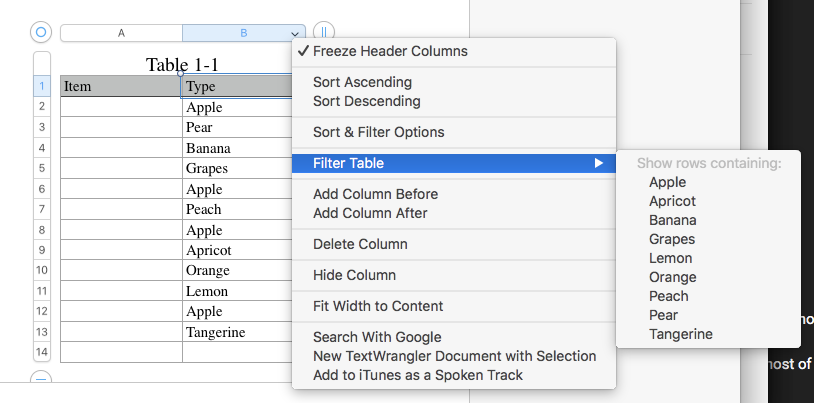Select Hide Column
This screenshot has width=814, height=403.
point(354,275)
